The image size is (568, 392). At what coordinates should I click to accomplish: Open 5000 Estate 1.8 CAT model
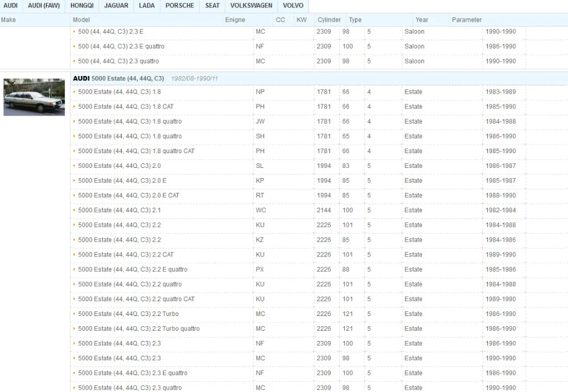(126, 107)
